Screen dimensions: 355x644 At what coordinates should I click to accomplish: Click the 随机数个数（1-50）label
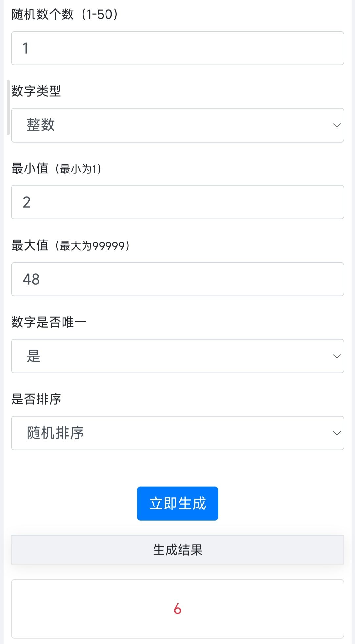tap(65, 14)
